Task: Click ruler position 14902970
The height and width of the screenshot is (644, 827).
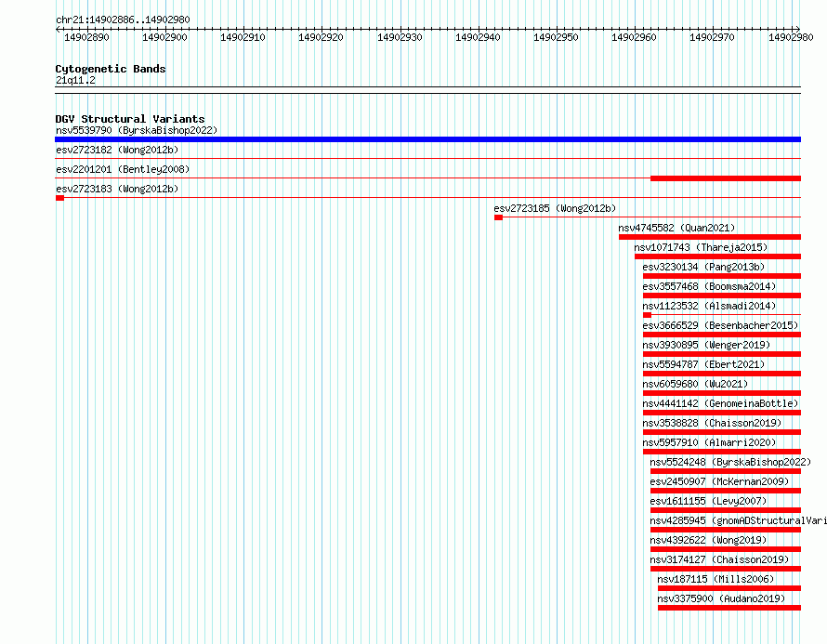Action: pos(712,37)
